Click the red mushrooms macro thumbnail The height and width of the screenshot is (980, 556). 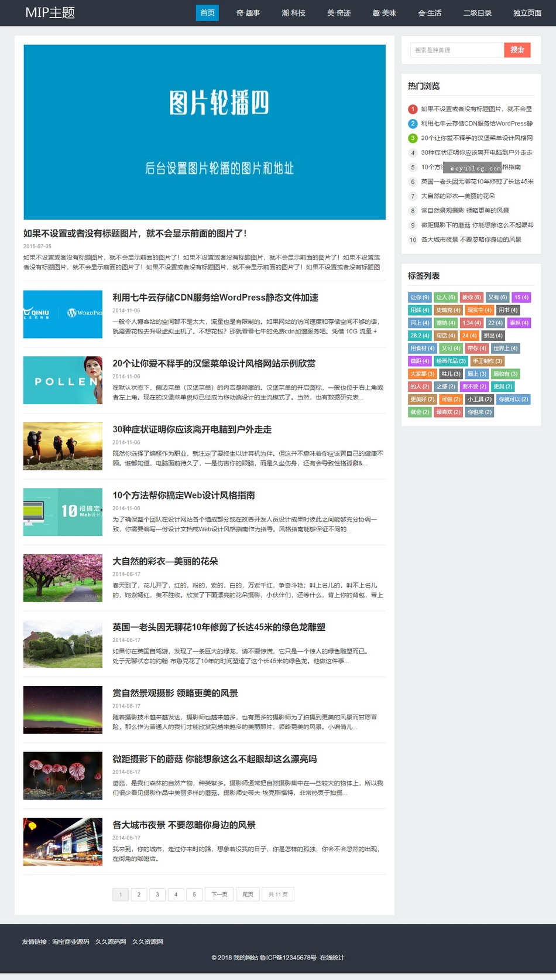click(63, 776)
